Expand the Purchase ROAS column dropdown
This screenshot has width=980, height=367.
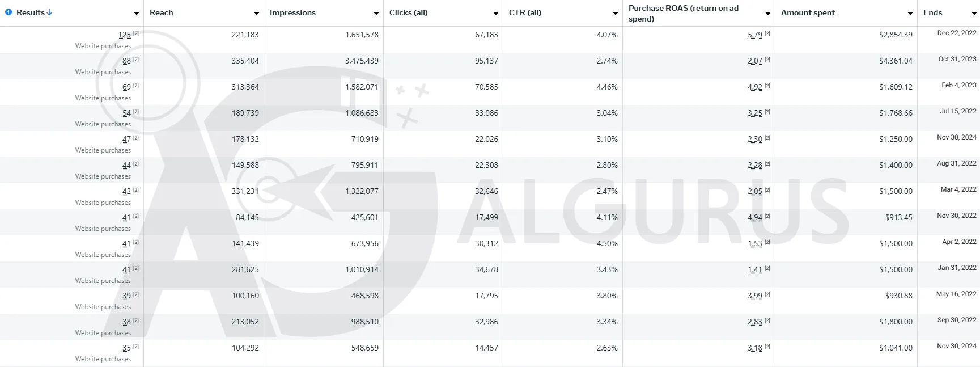tap(768, 13)
